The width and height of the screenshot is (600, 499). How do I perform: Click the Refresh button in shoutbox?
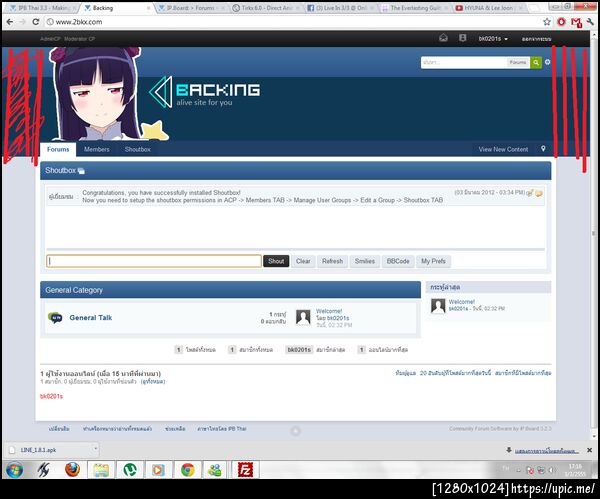coord(332,261)
